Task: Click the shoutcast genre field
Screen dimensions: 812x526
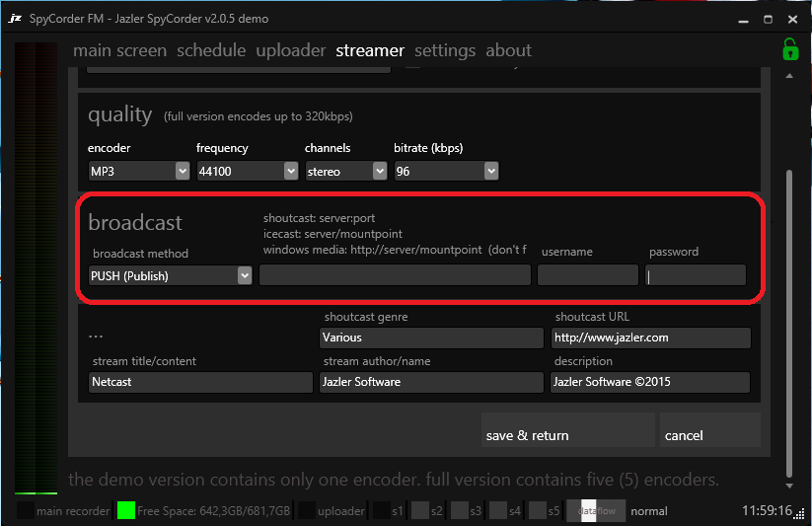Action: [431, 338]
